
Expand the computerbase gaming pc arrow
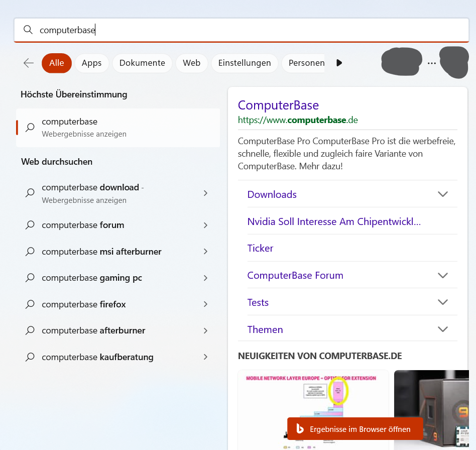tap(205, 278)
